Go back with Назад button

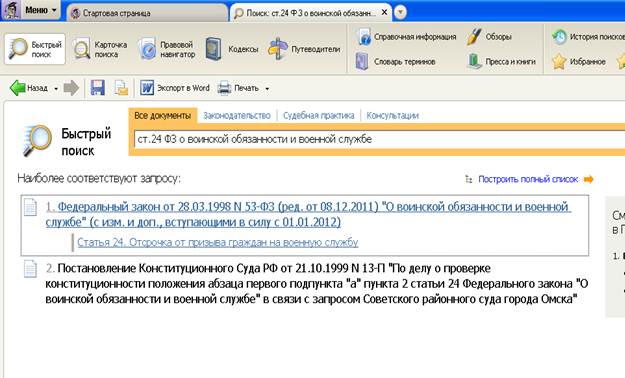pyautogui.click(x=29, y=88)
